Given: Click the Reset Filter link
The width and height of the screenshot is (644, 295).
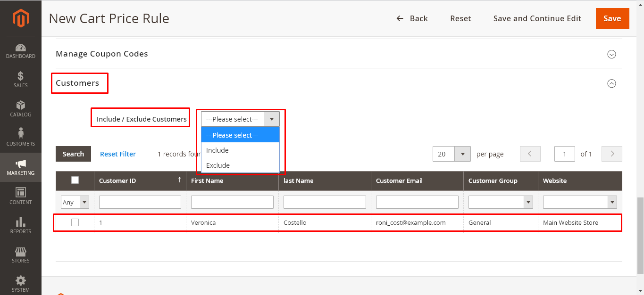Looking at the screenshot, I should (x=118, y=154).
